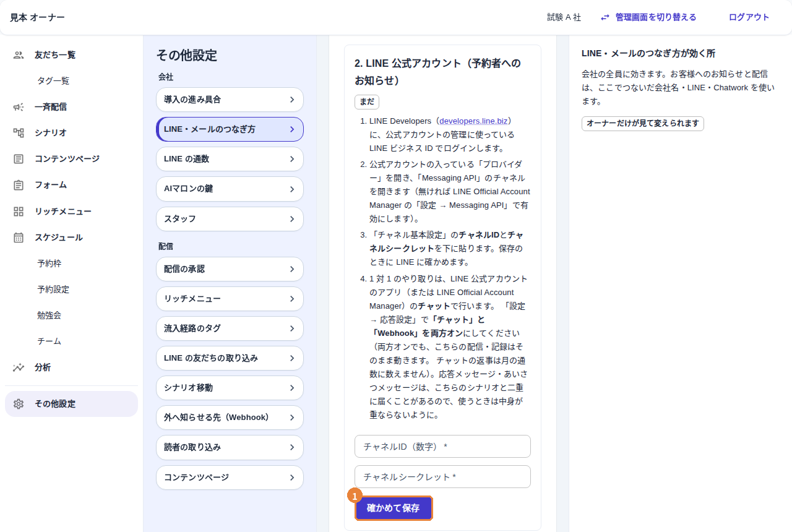Focus the チャネルID（数字）input field
792x532 pixels.
tap(442, 447)
